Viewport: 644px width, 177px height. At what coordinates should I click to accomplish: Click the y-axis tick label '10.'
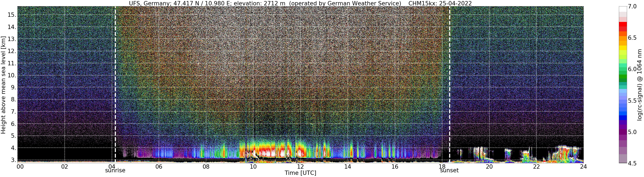(x=12, y=75)
